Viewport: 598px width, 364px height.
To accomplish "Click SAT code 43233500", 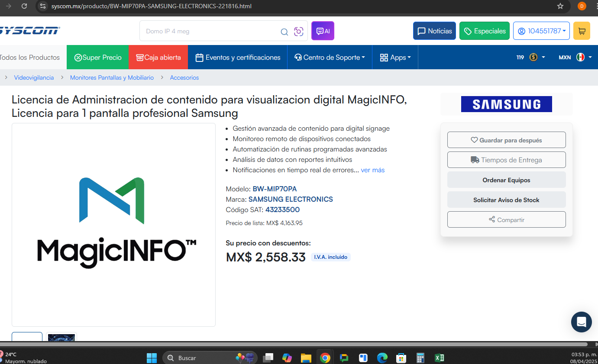I will 282,209.
